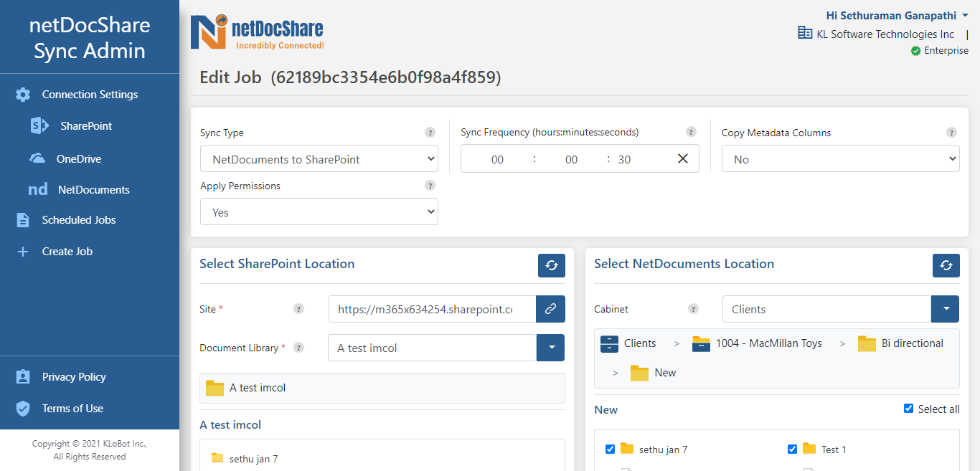
Task: Open the Test 1 folder
Action: pos(824,449)
